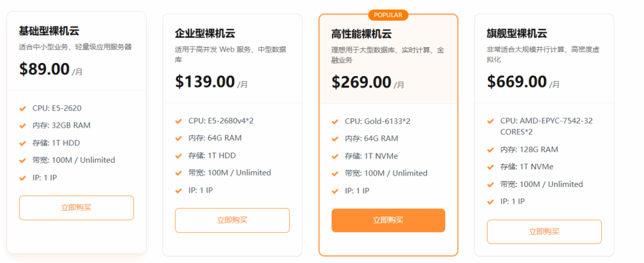This screenshot has height=263, width=644.
Task: Select the 基础型裸机云 plan title
Action: click(49, 30)
